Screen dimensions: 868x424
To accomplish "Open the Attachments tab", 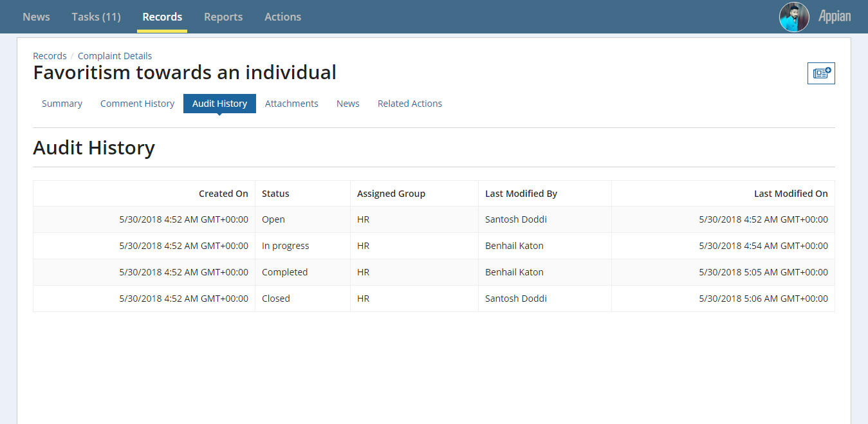I will (291, 104).
